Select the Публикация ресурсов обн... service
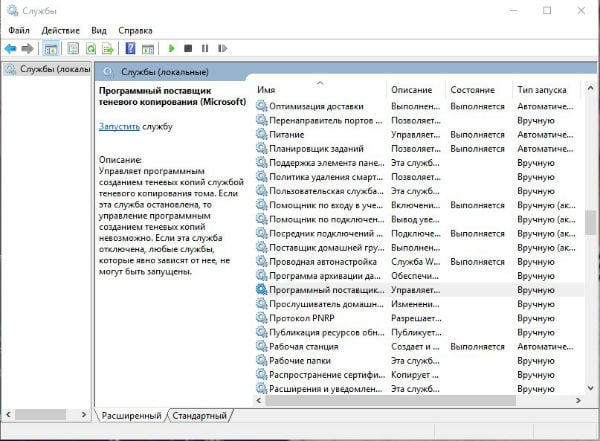 pos(419,332)
